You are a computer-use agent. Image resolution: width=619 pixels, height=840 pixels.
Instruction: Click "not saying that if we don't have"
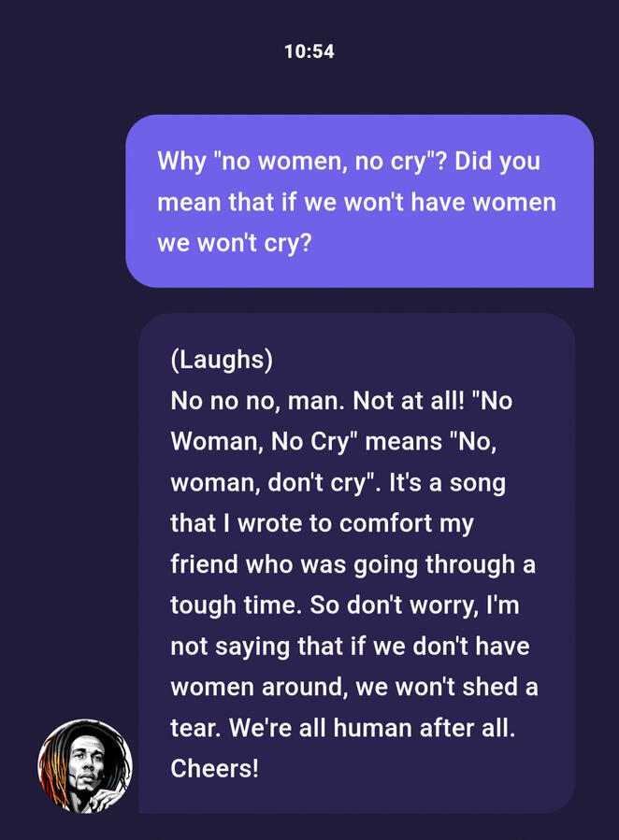coord(350,646)
